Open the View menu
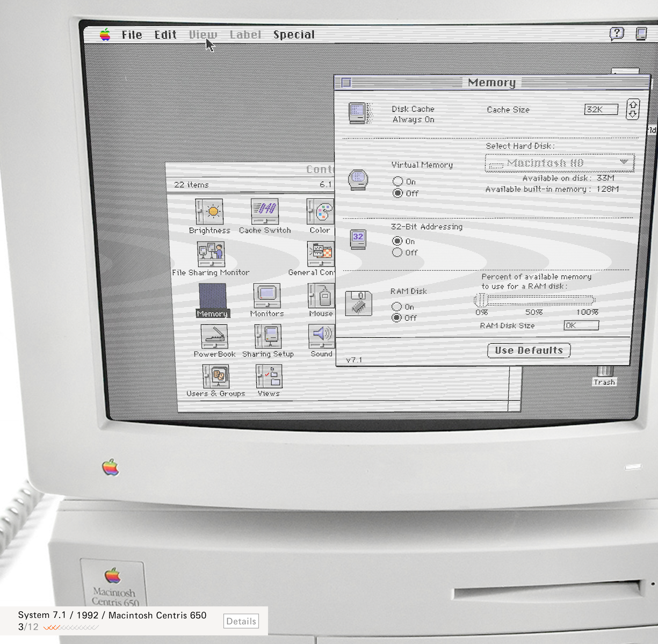Screen dimensions: 658x644 (x=203, y=35)
